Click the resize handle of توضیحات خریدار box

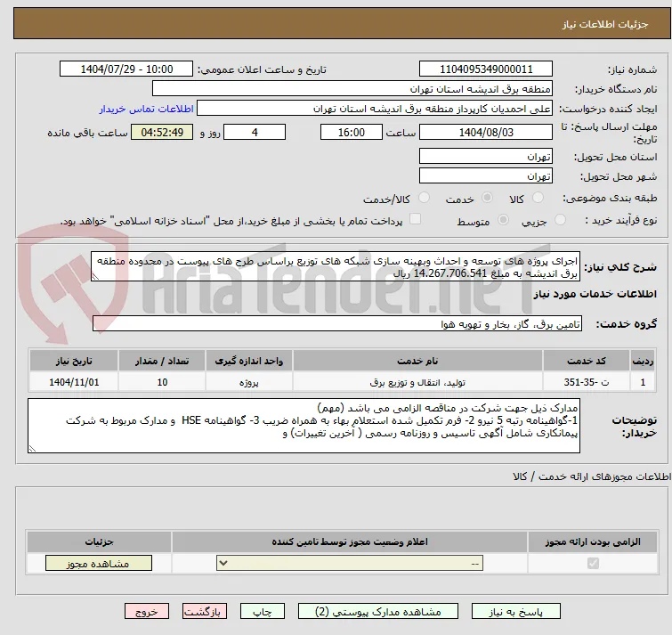coord(32,449)
